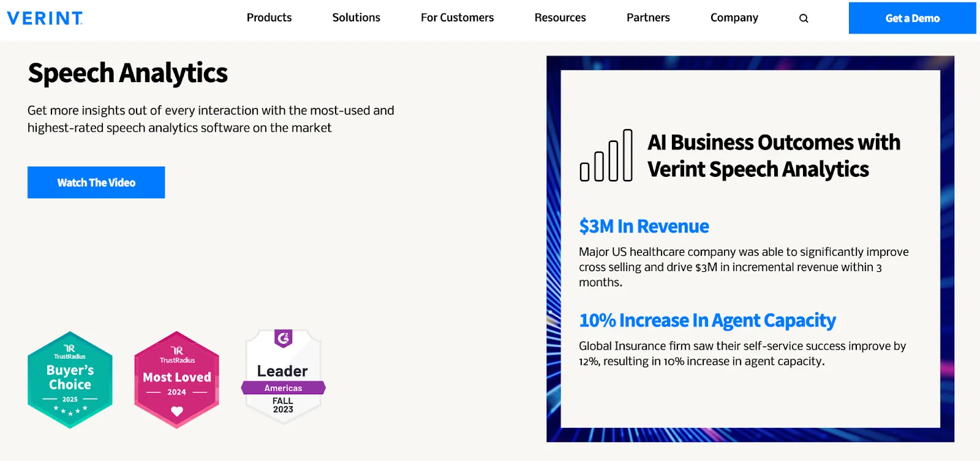Viewport: 980px width, 461px height.
Task: Click the '10% Increase In Agent Capacity' heading
Action: 707,321
